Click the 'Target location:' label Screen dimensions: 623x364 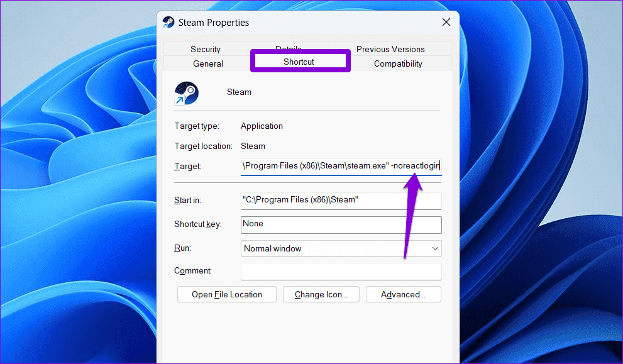pos(204,146)
